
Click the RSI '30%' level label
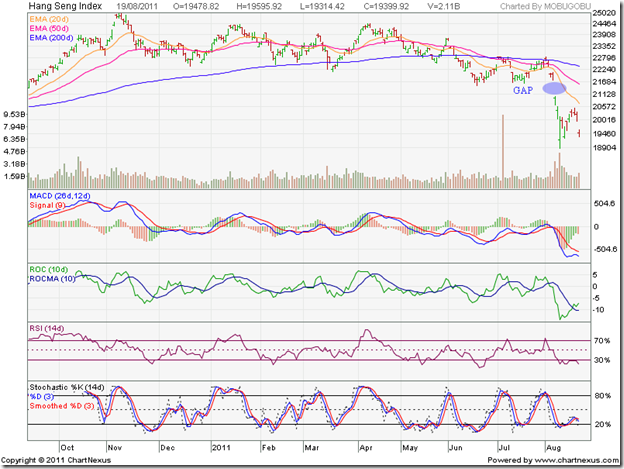[x=602, y=360]
